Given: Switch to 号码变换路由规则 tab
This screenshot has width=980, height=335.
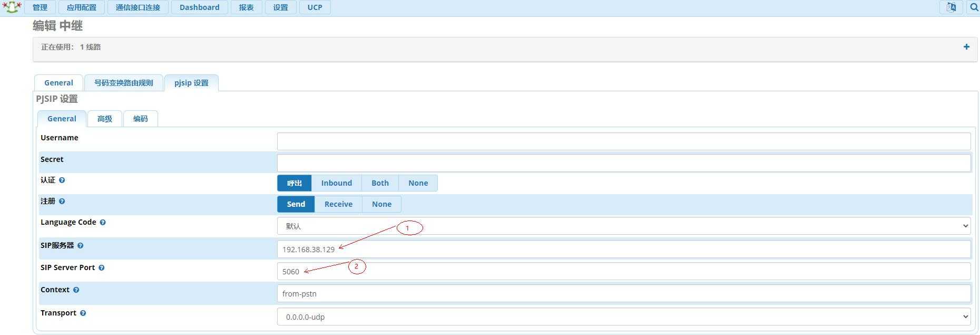Looking at the screenshot, I should pyautogui.click(x=124, y=83).
